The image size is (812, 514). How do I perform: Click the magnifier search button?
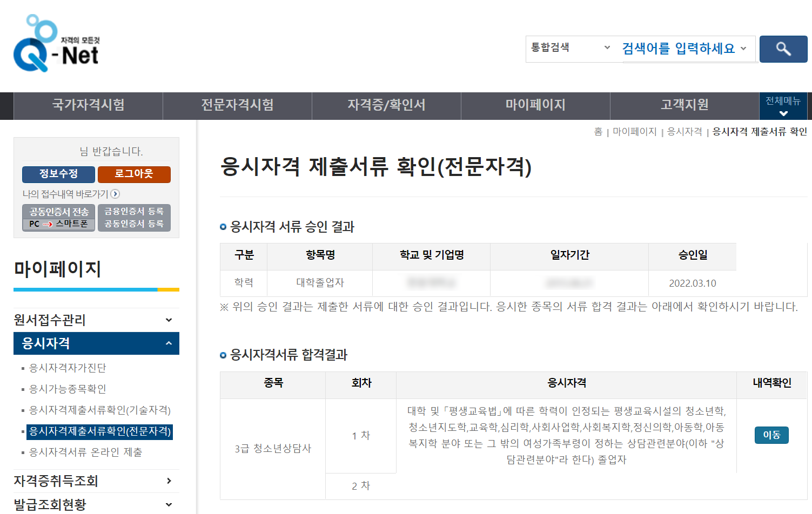tap(783, 49)
